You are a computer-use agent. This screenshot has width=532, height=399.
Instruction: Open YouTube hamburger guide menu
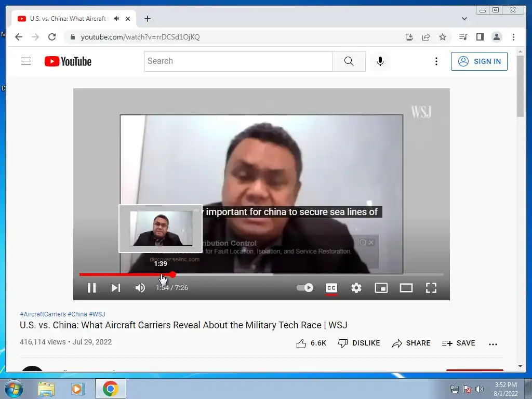click(x=26, y=61)
